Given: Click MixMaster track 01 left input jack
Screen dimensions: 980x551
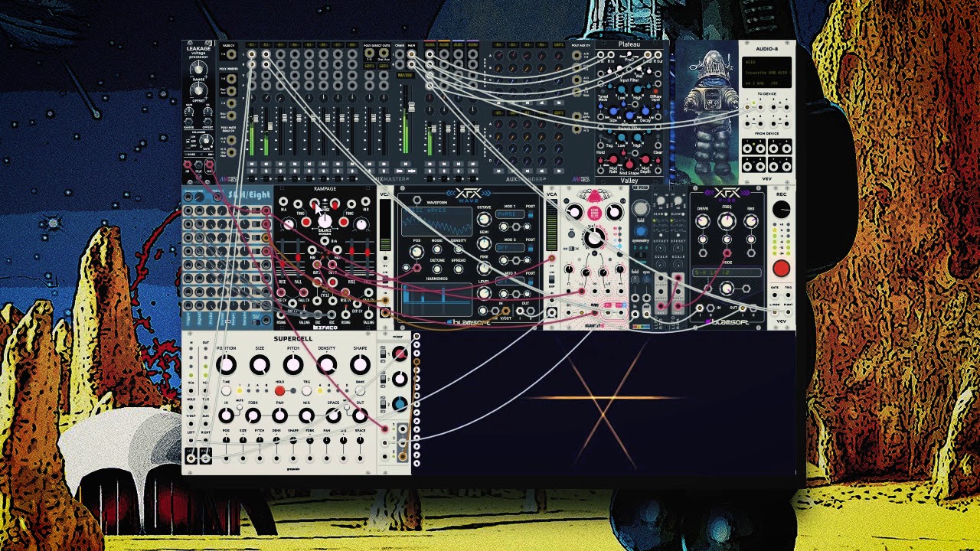Looking at the screenshot, I should (x=252, y=54).
